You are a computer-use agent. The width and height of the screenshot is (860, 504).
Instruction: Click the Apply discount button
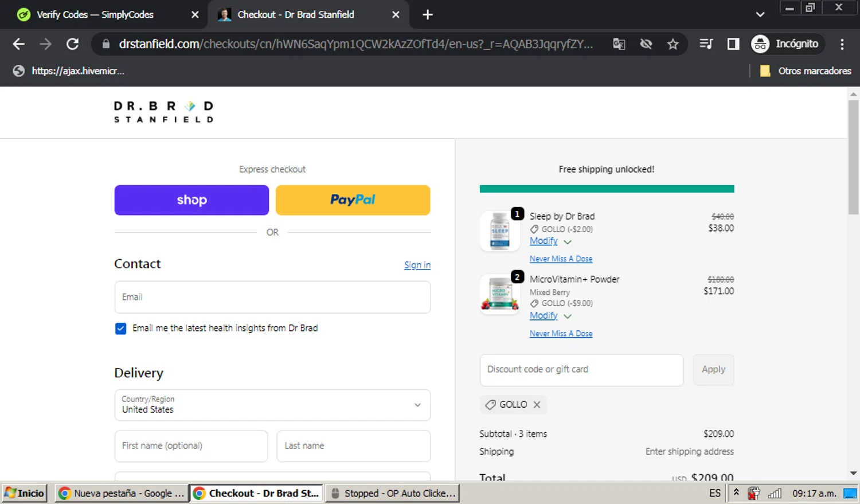[713, 370]
